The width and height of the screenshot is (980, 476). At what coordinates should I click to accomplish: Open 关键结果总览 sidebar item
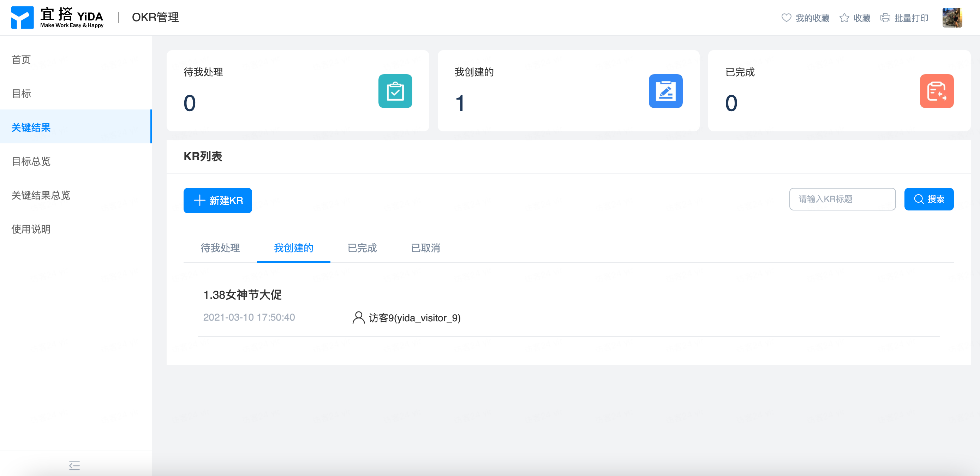[x=41, y=195]
